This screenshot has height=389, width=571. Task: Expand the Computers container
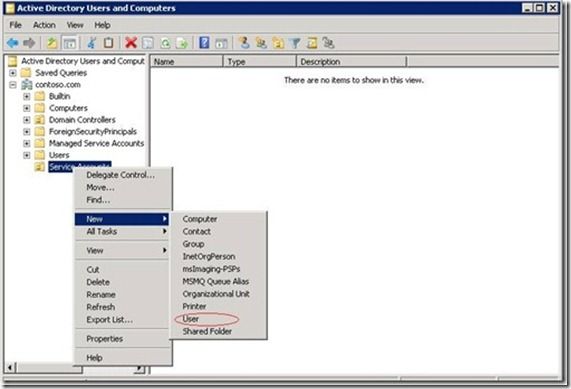click(27, 108)
